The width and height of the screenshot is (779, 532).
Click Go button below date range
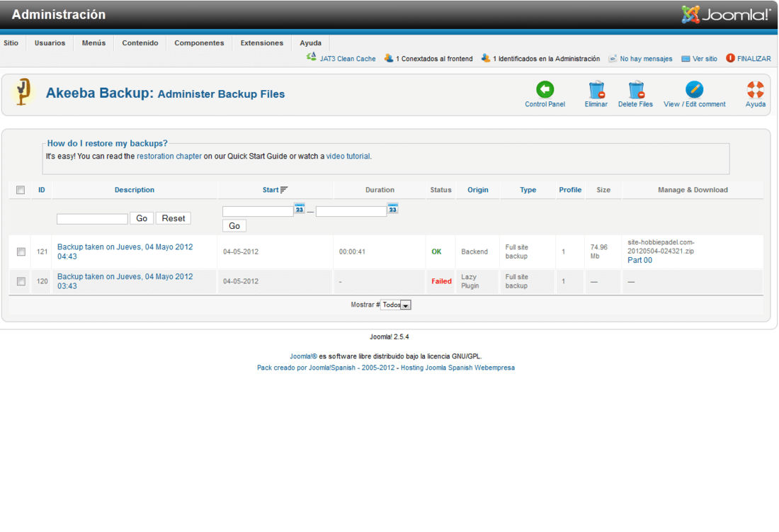[234, 226]
